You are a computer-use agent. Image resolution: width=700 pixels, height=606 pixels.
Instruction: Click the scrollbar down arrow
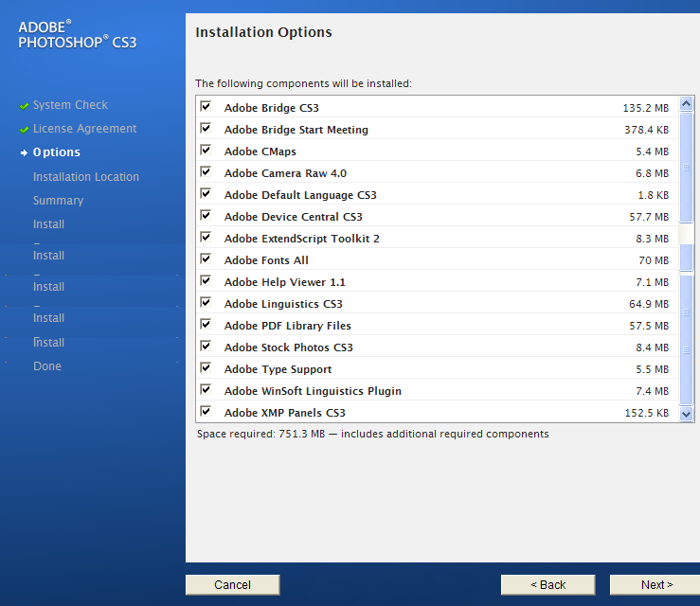tap(686, 414)
